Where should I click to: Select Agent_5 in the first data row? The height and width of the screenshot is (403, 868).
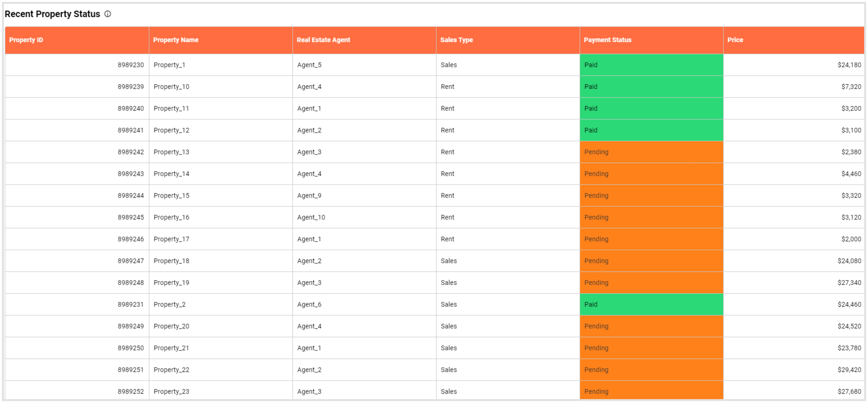[x=309, y=65]
